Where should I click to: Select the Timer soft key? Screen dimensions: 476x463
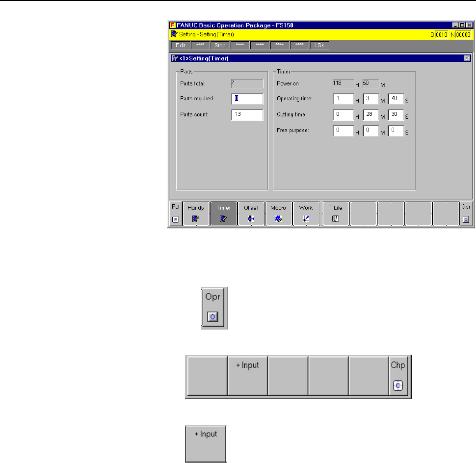click(223, 214)
